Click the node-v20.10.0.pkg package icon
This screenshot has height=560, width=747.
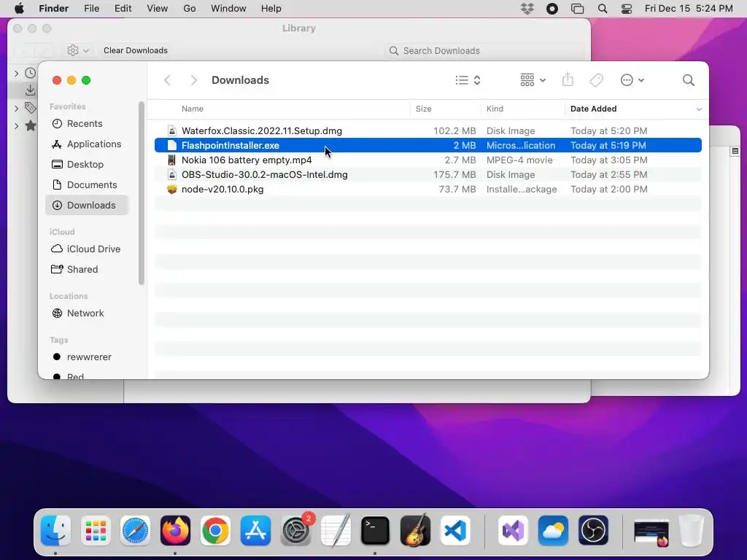(x=172, y=189)
